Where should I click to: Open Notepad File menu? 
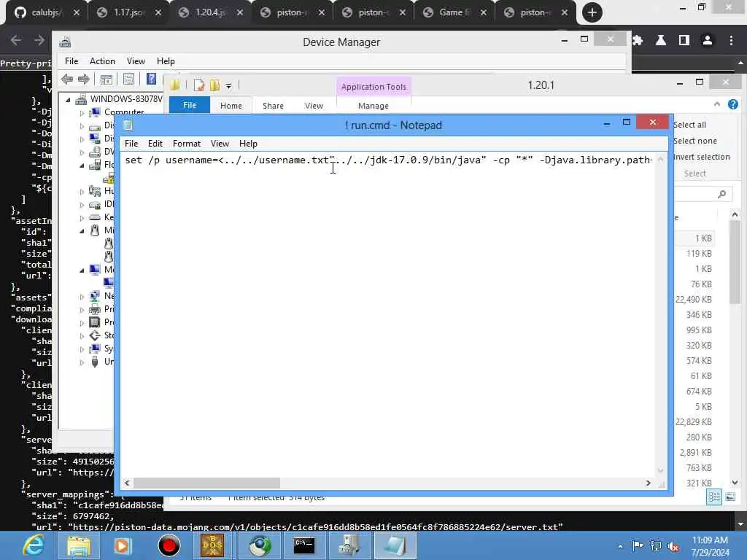pyautogui.click(x=131, y=144)
